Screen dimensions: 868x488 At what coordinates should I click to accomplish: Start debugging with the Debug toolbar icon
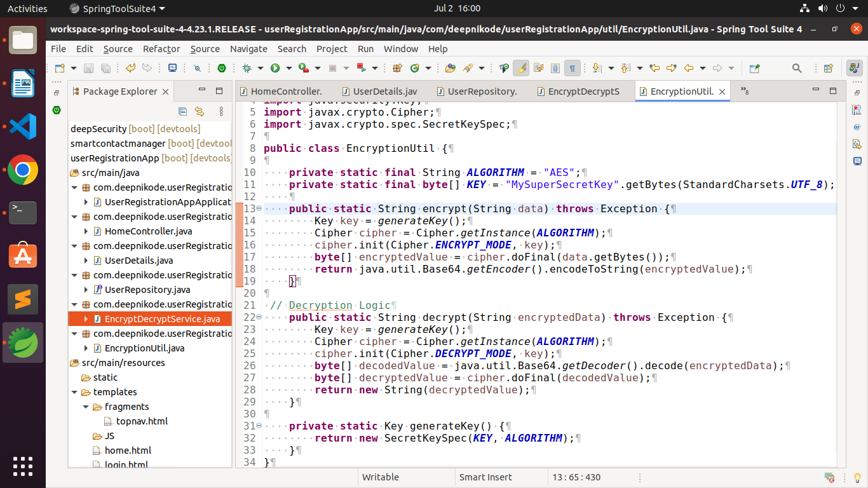[x=245, y=68]
